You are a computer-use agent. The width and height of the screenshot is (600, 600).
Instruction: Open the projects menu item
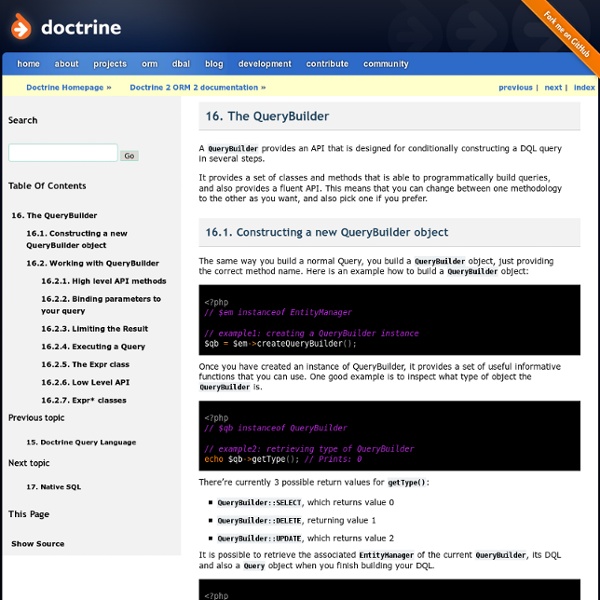pyautogui.click(x=110, y=64)
